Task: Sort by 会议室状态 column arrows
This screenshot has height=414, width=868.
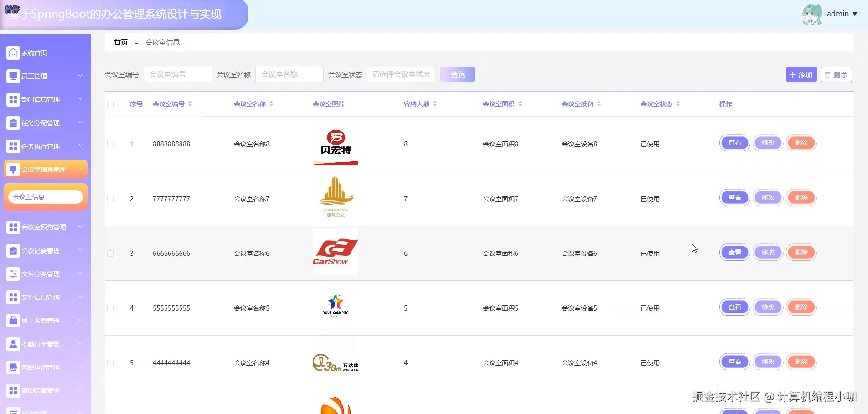Action: [x=678, y=104]
